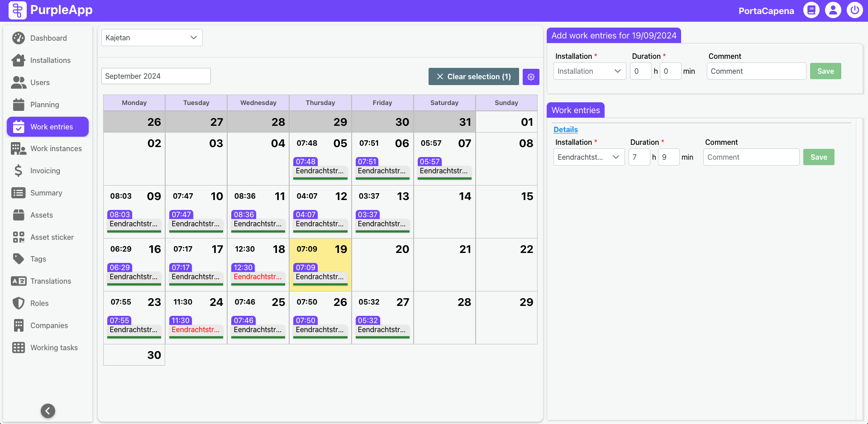Click the Roles shield icon
This screenshot has width=868, height=424.
pos(19,303)
